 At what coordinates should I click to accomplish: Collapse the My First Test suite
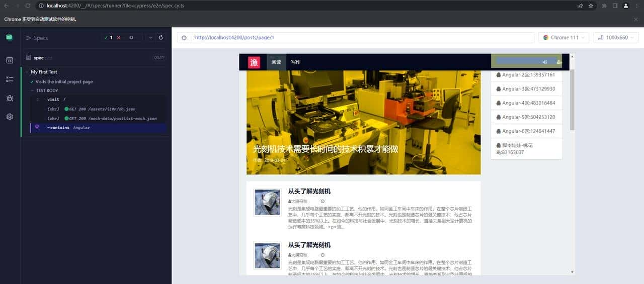click(x=44, y=72)
